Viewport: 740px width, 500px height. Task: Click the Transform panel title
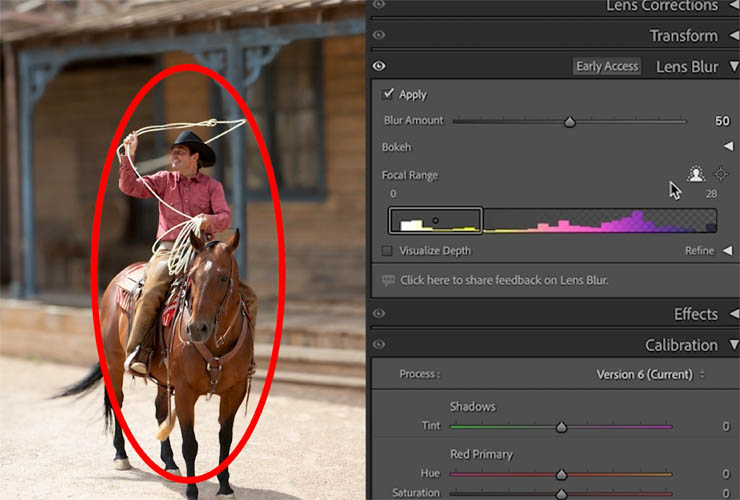(684, 36)
